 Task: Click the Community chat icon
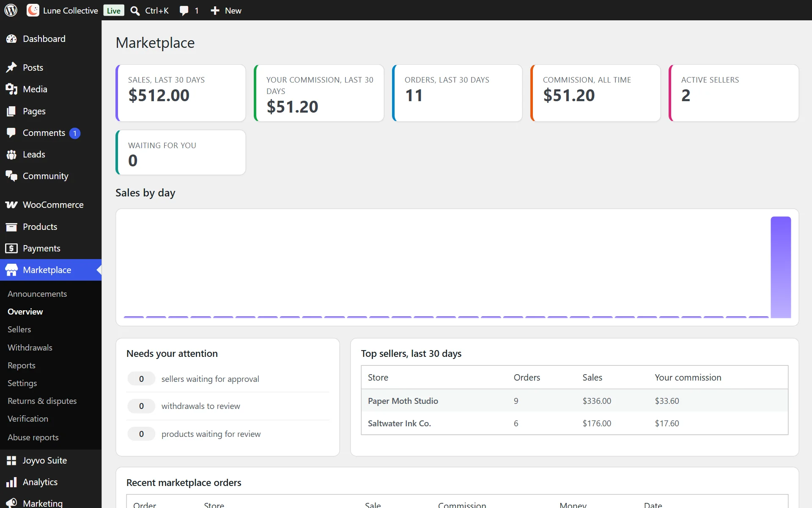pyautogui.click(x=11, y=176)
